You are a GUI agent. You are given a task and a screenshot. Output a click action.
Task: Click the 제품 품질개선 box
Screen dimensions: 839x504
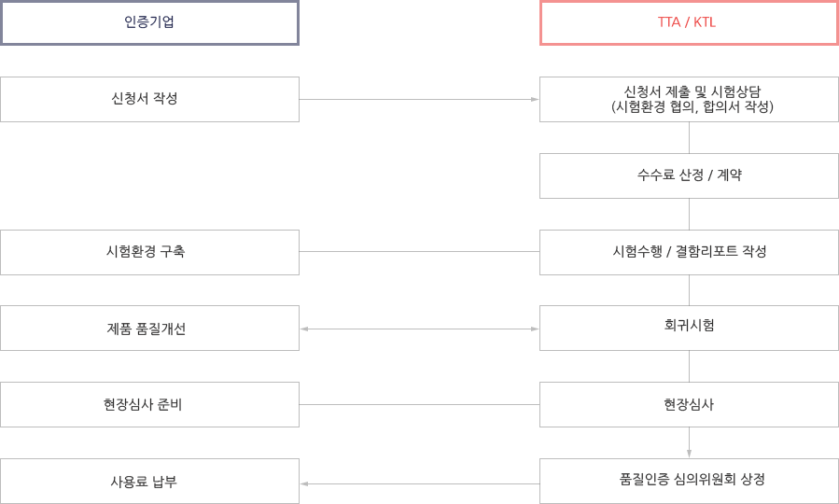point(149,328)
